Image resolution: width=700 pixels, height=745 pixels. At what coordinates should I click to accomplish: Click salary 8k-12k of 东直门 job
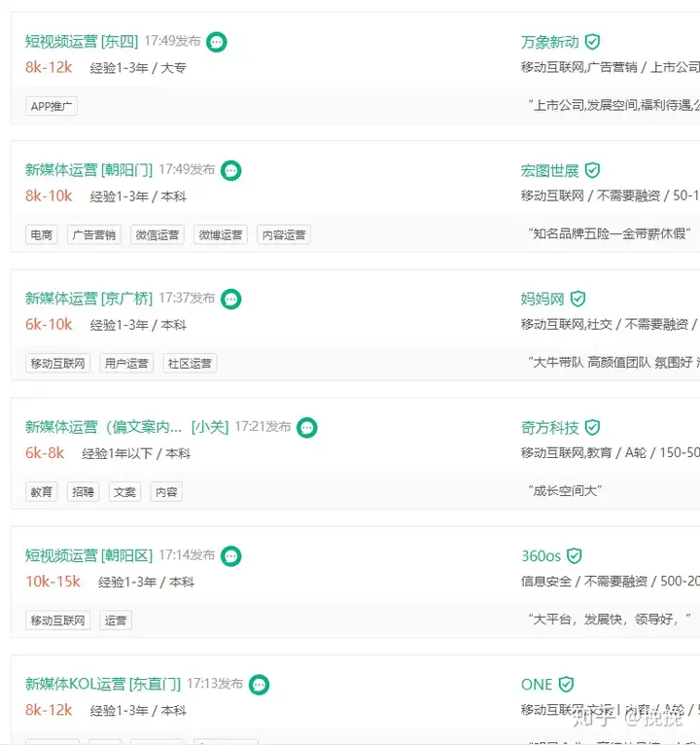[49, 710]
